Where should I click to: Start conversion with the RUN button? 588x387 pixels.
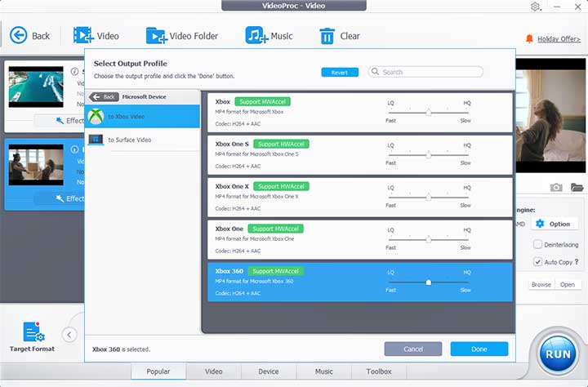pos(558,354)
